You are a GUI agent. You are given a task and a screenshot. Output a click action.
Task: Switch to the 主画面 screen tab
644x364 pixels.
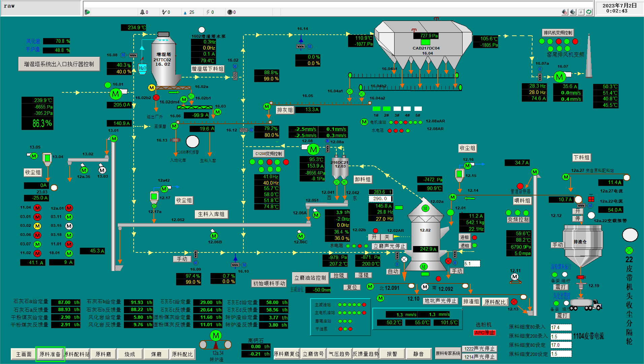pos(24,354)
